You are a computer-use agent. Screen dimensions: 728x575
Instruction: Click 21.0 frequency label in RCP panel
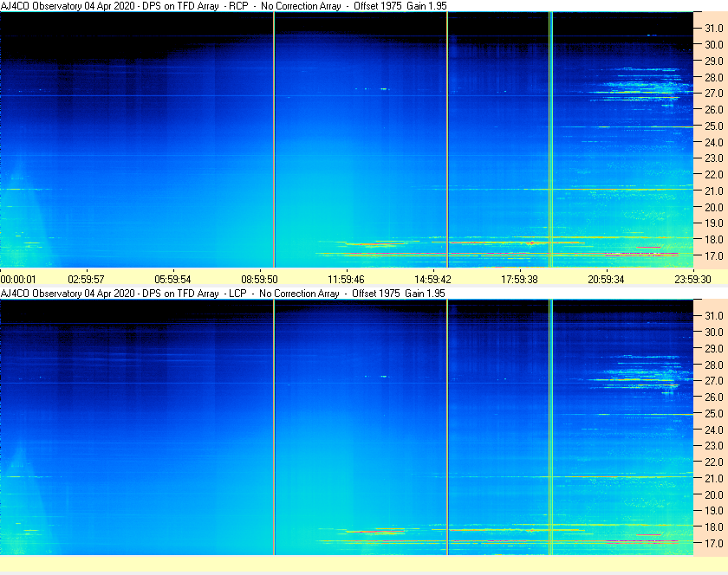714,191
